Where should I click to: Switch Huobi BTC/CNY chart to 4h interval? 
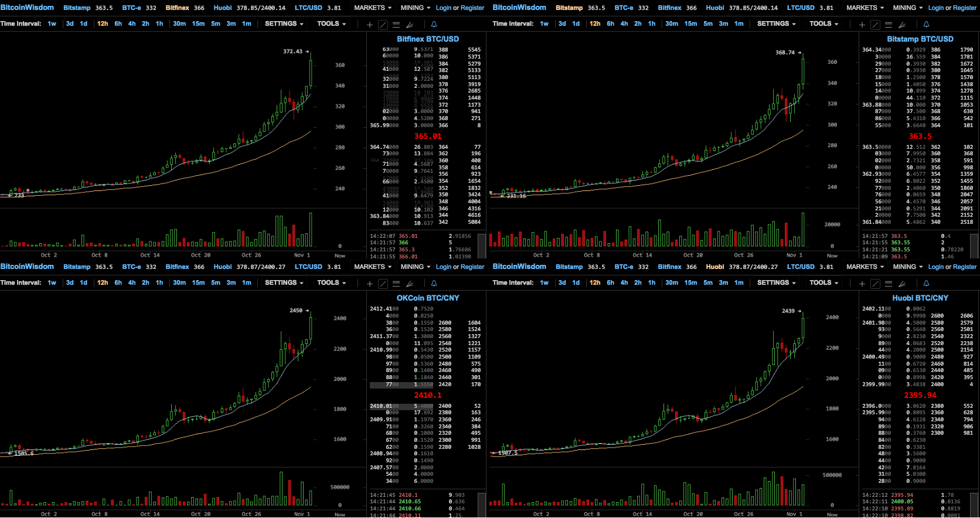point(624,283)
